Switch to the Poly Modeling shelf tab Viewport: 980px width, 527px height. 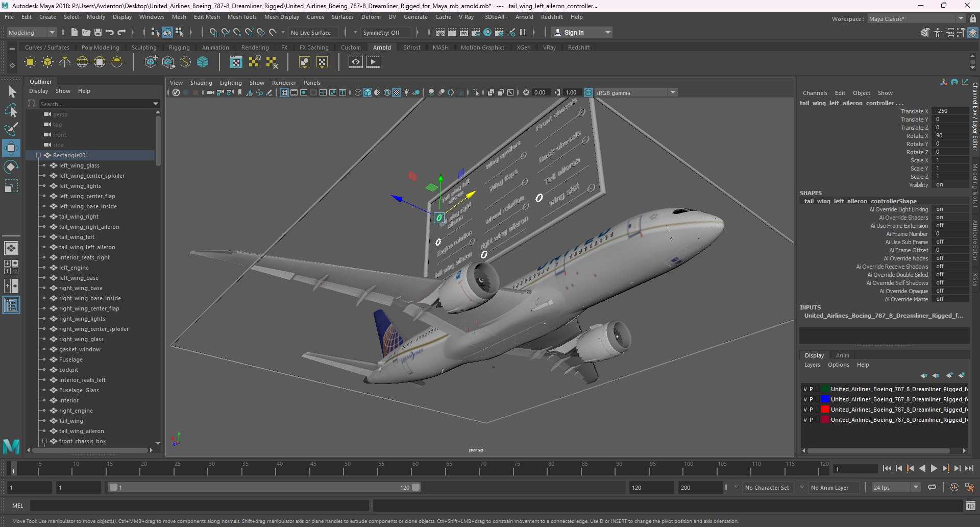pyautogui.click(x=100, y=47)
